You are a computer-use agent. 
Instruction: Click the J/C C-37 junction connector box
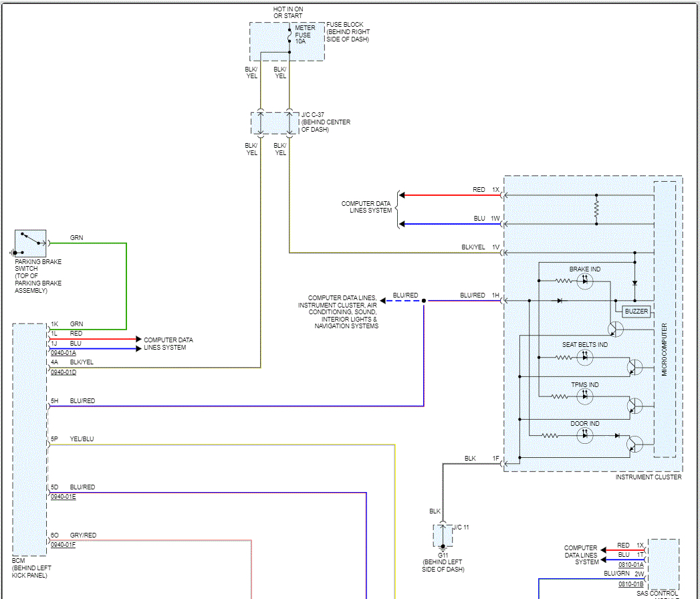pyautogui.click(x=275, y=123)
